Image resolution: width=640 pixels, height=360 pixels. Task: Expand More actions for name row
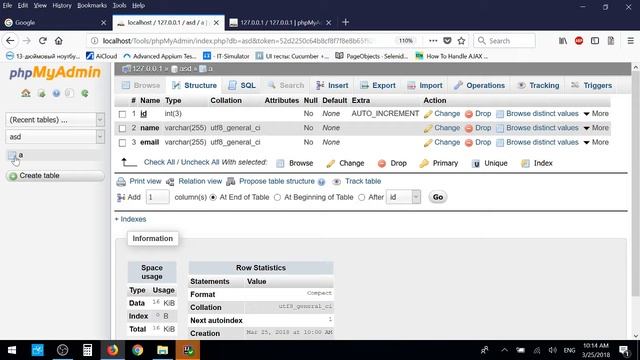coord(596,128)
